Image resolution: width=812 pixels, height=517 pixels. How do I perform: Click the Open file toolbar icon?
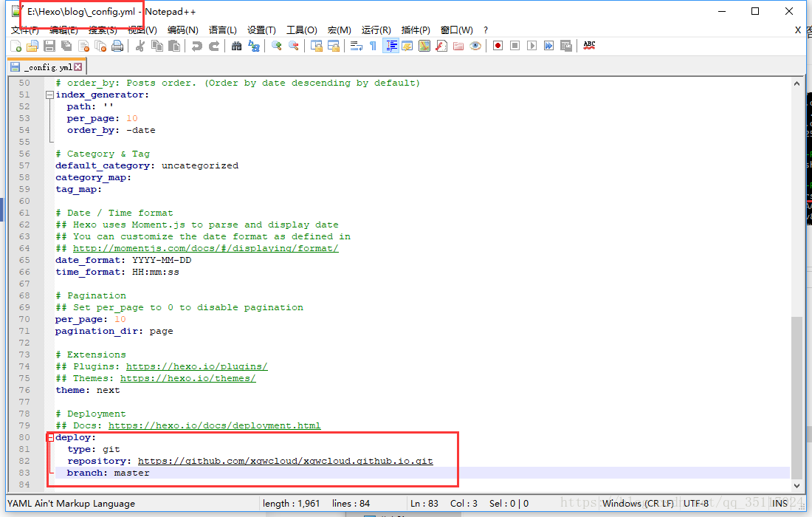pos(32,46)
